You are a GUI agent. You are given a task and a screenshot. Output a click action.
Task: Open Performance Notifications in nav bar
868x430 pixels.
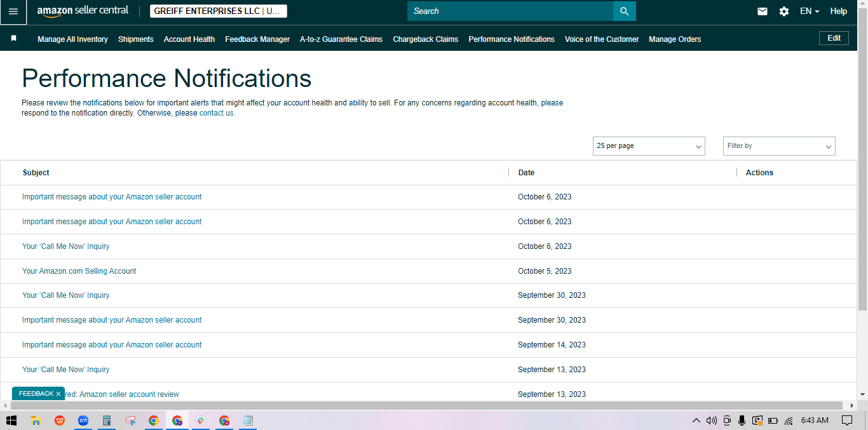coord(512,39)
